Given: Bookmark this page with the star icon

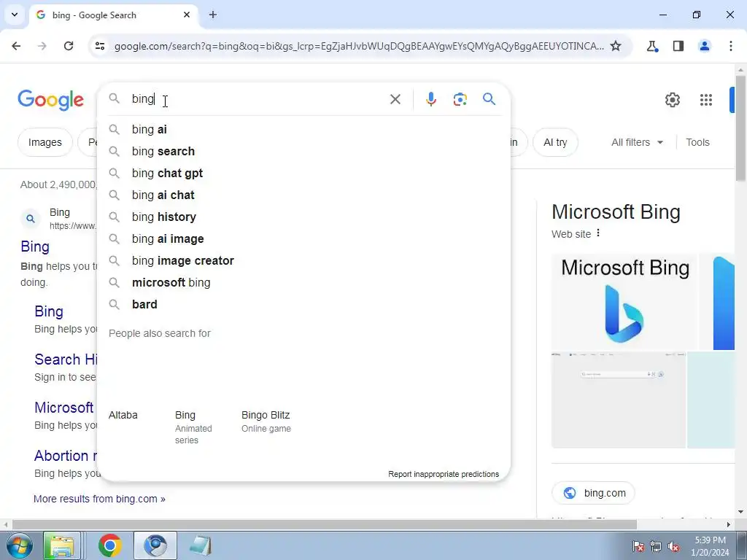Looking at the screenshot, I should tap(616, 46).
